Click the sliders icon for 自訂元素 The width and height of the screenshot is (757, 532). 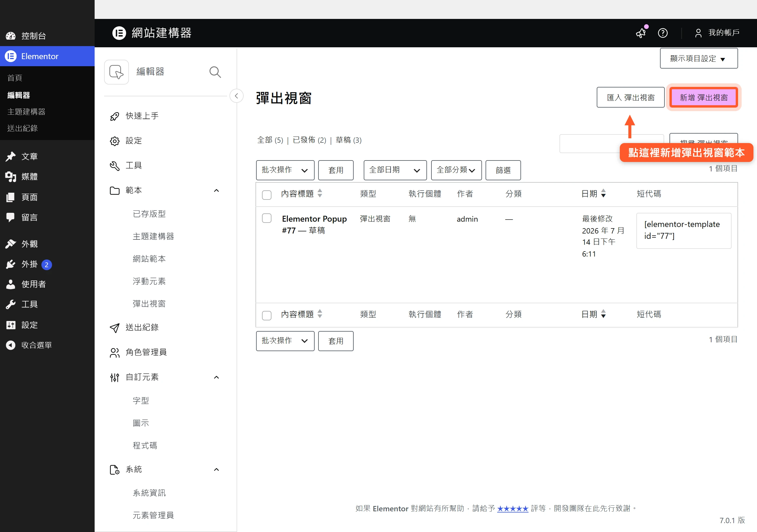tap(114, 377)
